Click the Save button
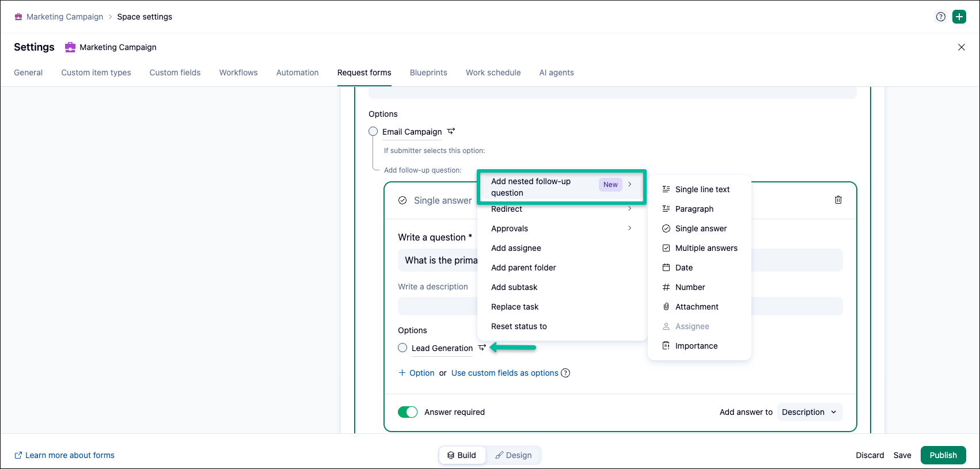 902,455
